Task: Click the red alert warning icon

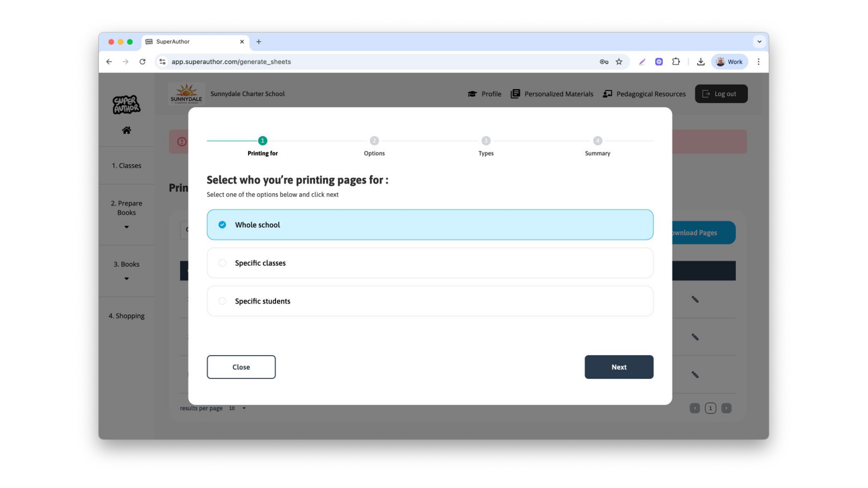Action: click(x=182, y=141)
